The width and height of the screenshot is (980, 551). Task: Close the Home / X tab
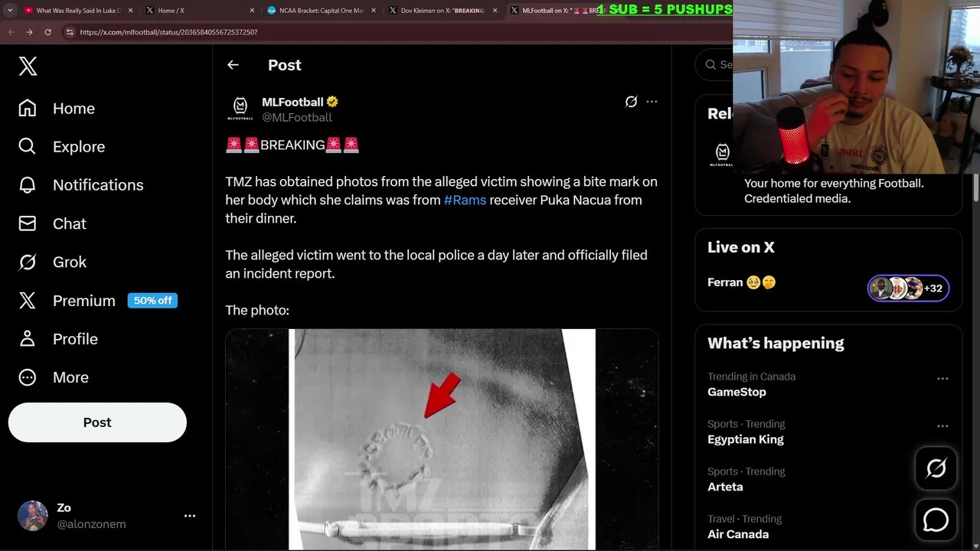(252, 11)
